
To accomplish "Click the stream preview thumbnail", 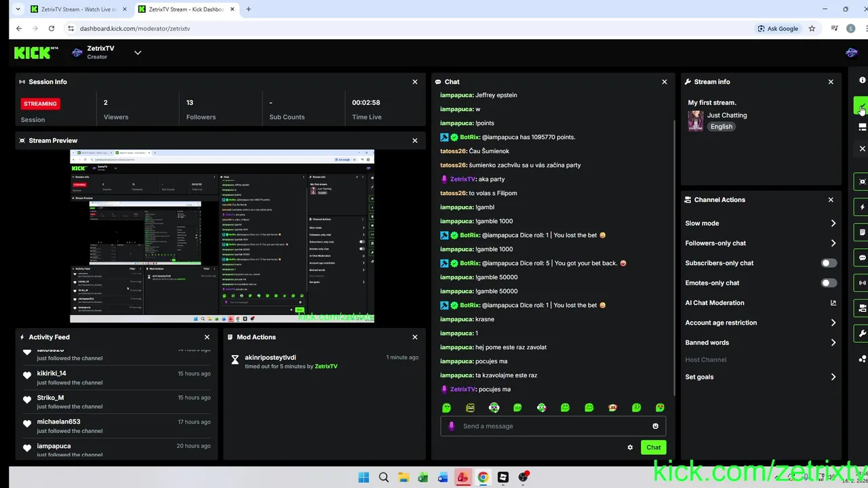I will 222,236.
